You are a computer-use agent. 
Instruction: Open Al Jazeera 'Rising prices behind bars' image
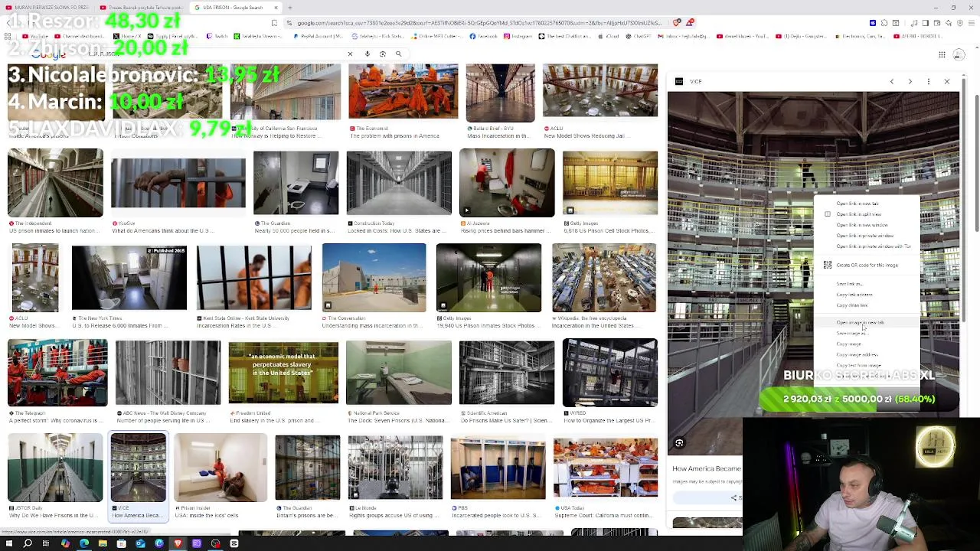(507, 184)
